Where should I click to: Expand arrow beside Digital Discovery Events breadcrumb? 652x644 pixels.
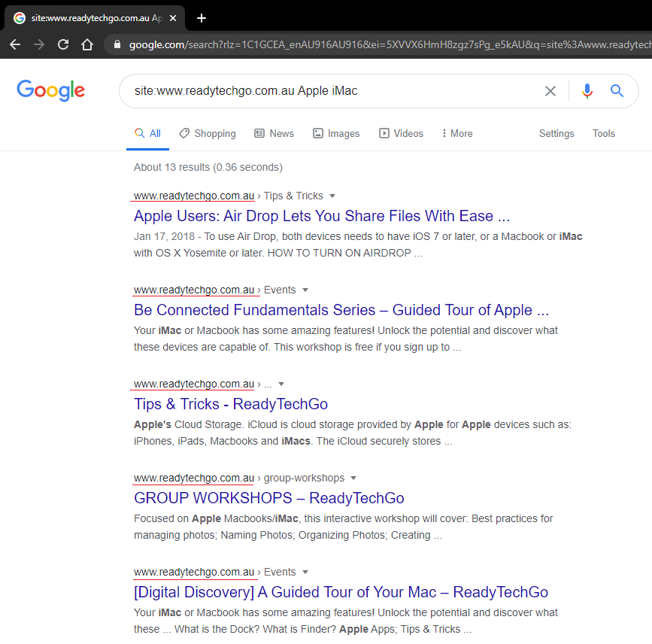point(305,572)
